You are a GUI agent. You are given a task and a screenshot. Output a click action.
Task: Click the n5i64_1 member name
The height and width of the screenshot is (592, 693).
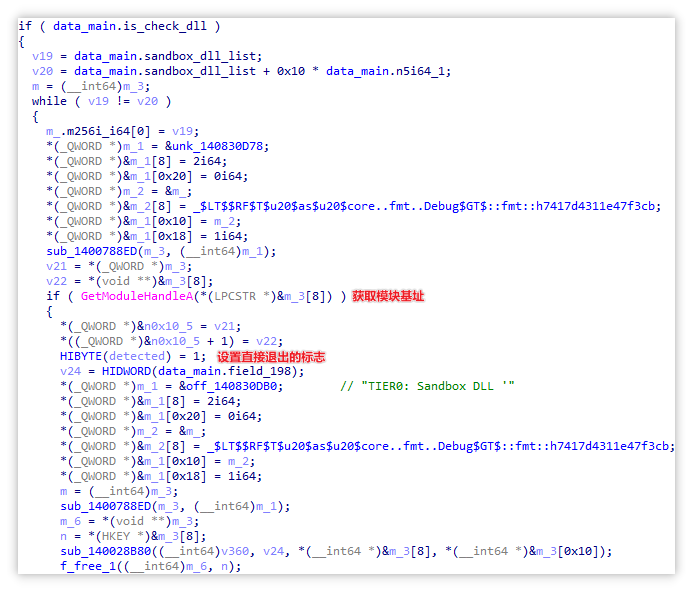tap(423, 71)
